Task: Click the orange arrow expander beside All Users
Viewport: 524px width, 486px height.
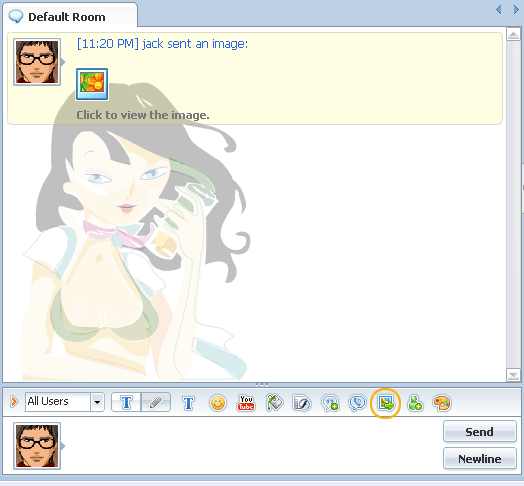Action: coord(14,401)
